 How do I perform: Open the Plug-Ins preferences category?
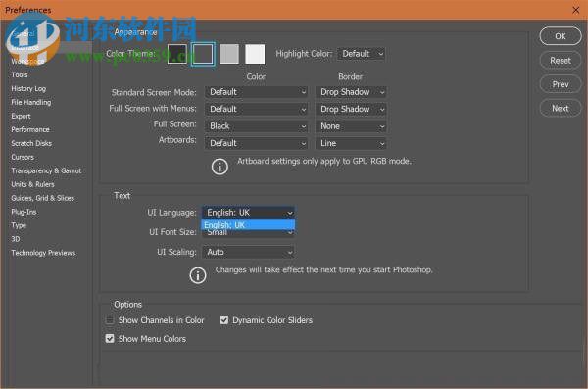24,212
